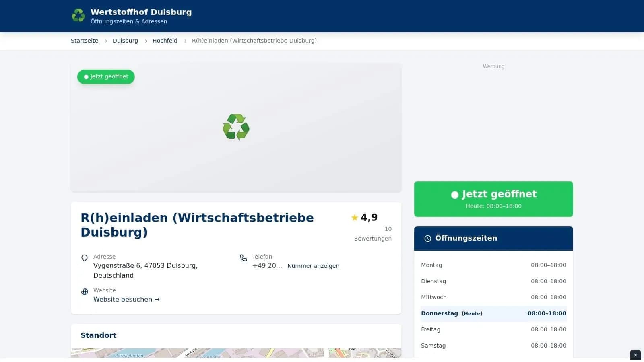The width and height of the screenshot is (644, 362).
Task: Click the Werbung label
Action: pyautogui.click(x=493, y=66)
